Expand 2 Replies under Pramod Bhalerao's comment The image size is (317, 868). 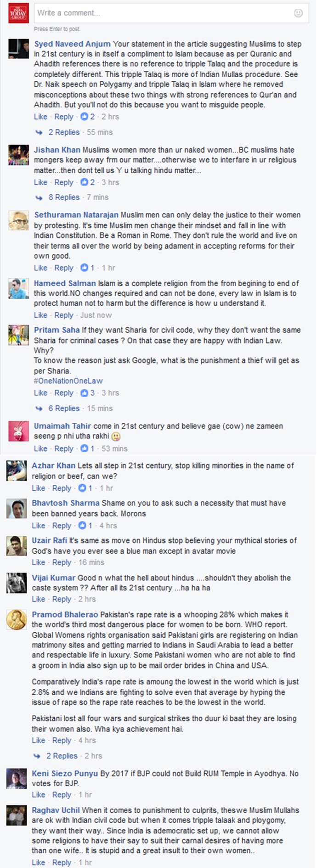tap(62, 755)
